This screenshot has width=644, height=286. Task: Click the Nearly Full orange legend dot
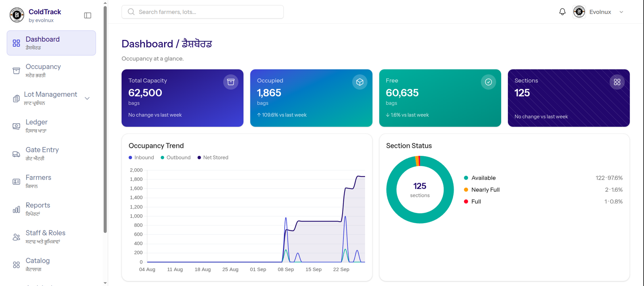point(466,190)
